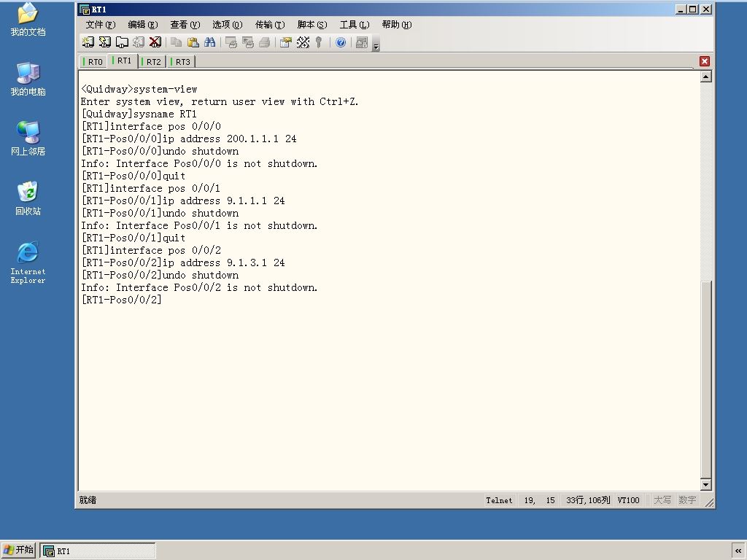Click the greyed printer toolbar icon
747x560 pixels.
click(264, 42)
